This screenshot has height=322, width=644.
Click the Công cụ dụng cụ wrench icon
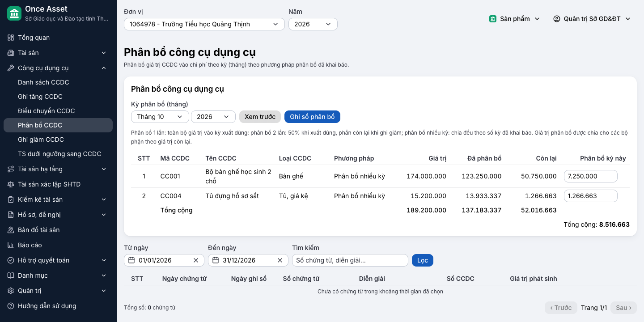point(11,68)
